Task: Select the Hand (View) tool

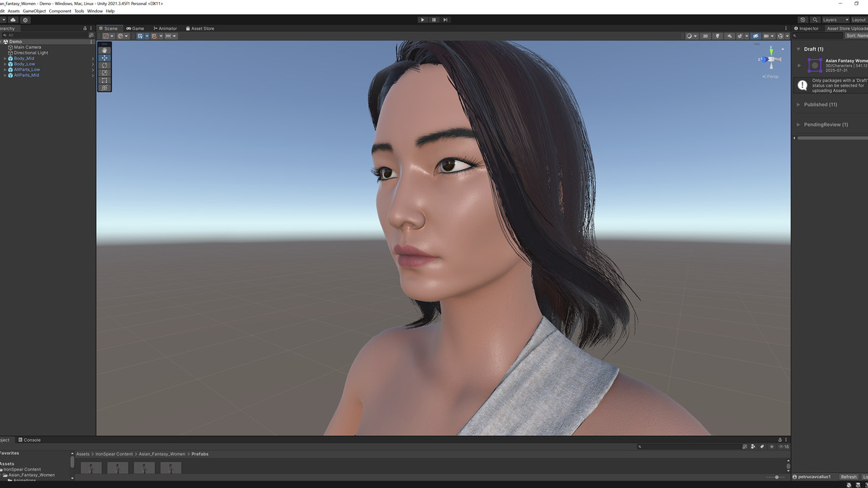Action: click(105, 50)
